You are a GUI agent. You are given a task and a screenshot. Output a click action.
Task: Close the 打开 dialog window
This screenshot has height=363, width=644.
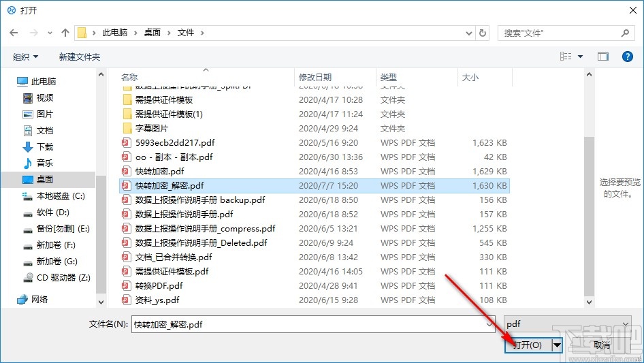(633, 10)
